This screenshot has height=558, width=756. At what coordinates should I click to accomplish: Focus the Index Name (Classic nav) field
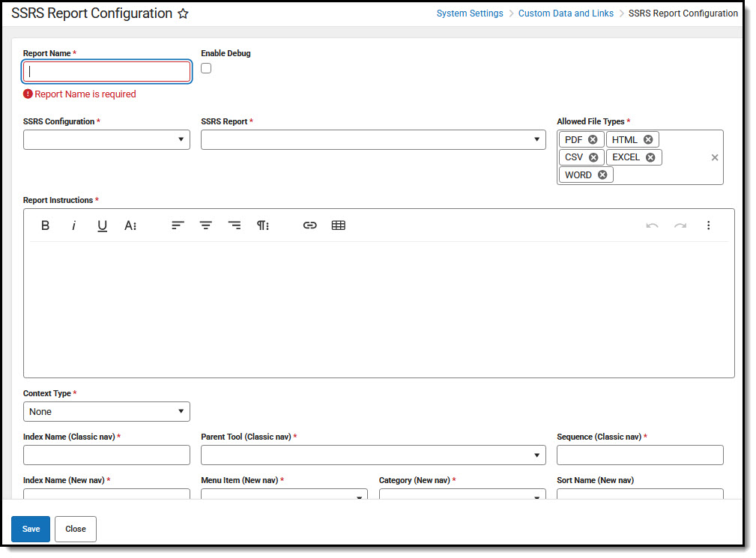pyautogui.click(x=106, y=455)
